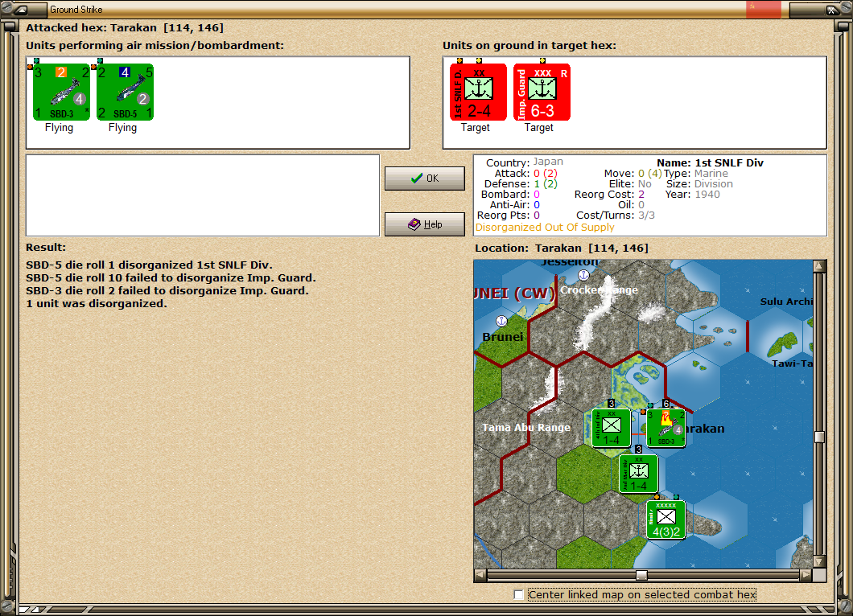Image resolution: width=853 pixels, height=616 pixels.
Task: Click the map horizontal scrollbar thumb
Action: point(642,575)
